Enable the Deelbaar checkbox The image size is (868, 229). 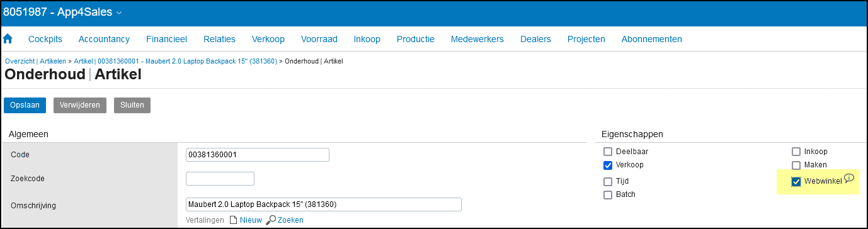click(608, 152)
